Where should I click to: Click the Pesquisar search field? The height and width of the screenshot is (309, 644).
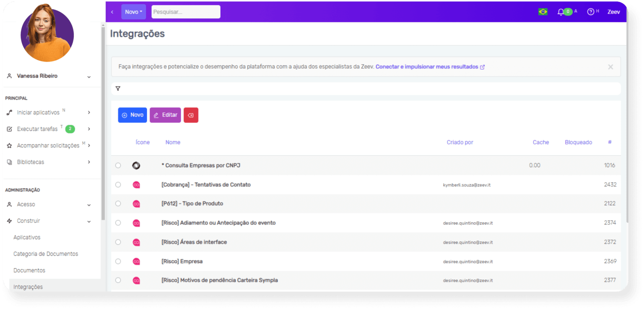click(x=186, y=11)
